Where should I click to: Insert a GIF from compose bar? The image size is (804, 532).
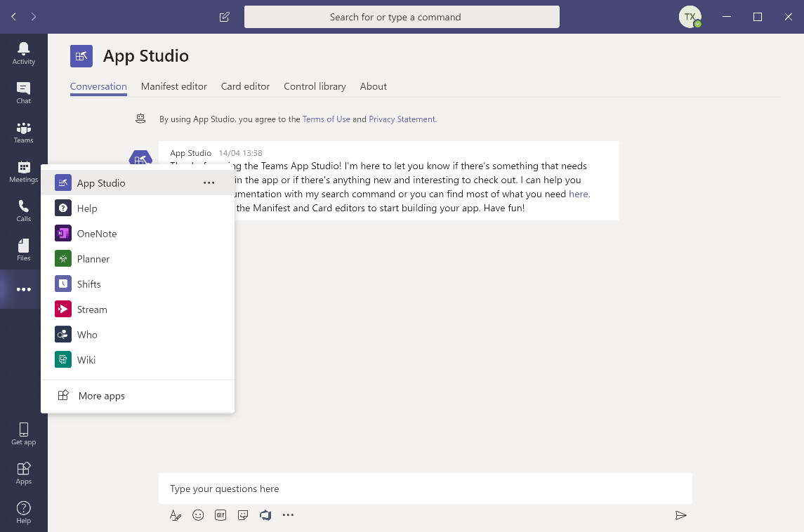point(220,515)
